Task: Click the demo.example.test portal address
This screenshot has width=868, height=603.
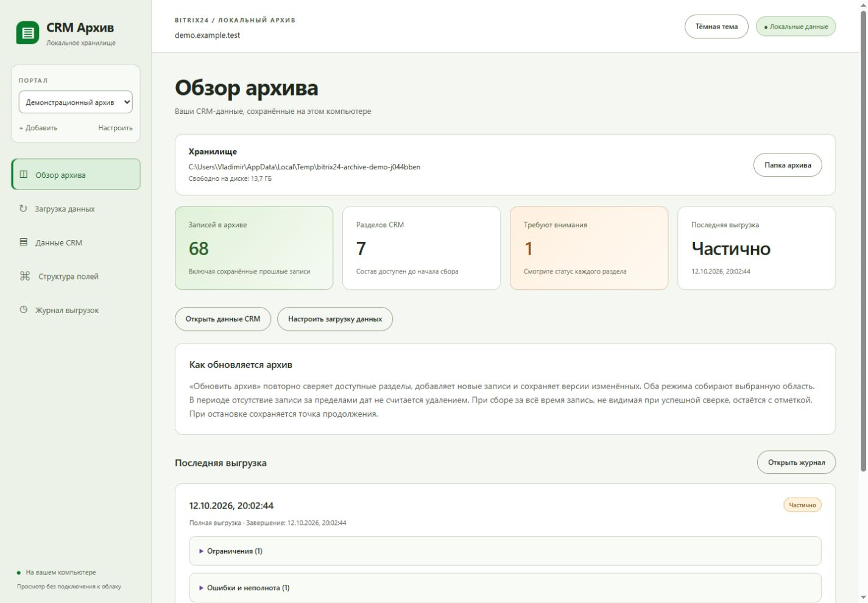Action: pos(207,35)
